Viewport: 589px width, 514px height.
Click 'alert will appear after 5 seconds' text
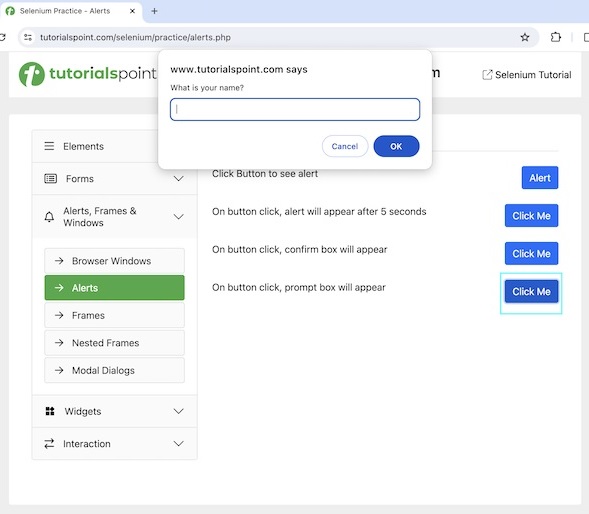click(319, 212)
